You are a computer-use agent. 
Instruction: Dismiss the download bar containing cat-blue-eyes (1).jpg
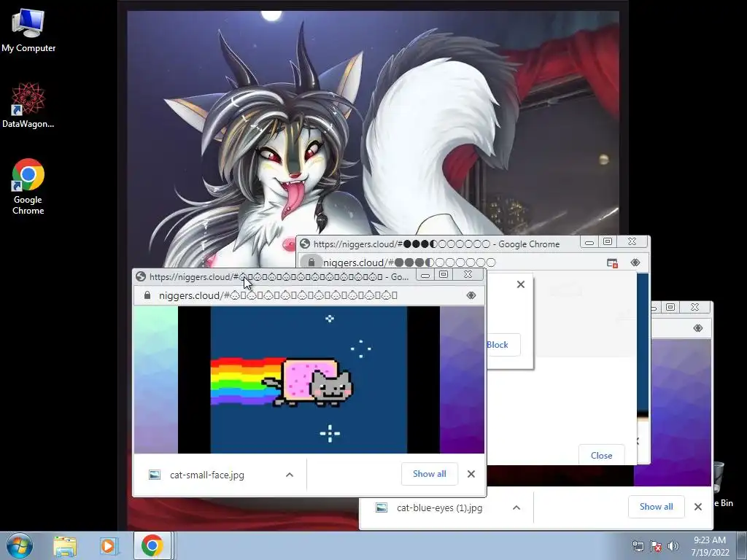[x=698, y=507]
